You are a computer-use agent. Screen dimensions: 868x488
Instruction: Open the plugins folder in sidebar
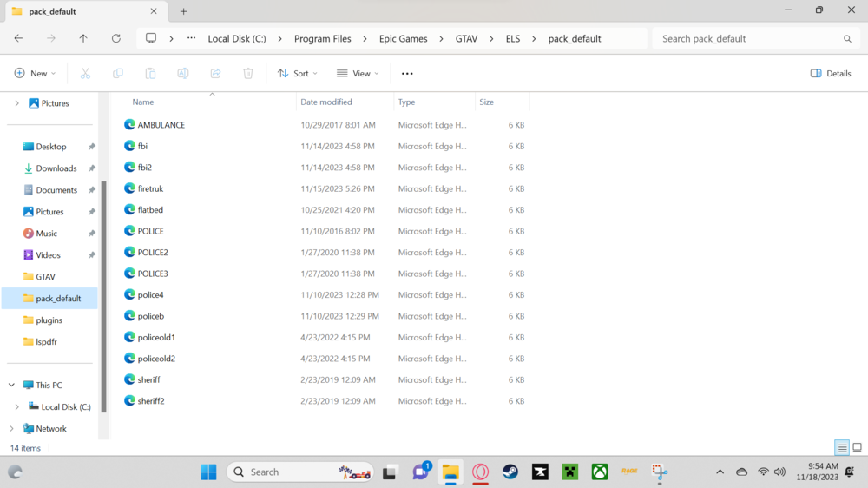click(49, 320)
